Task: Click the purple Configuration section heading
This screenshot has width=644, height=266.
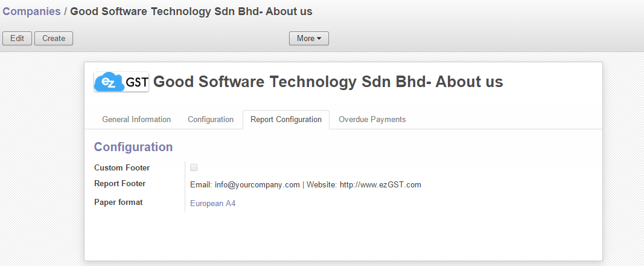Action: tap(133, 147)
